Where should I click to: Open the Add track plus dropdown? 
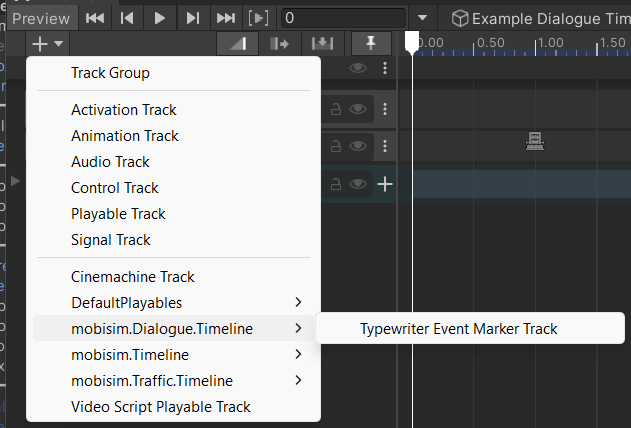pos(47,43)
